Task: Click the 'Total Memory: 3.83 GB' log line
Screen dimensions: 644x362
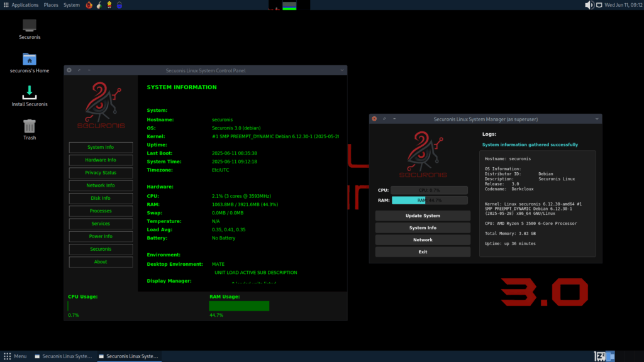Action: 510,234
